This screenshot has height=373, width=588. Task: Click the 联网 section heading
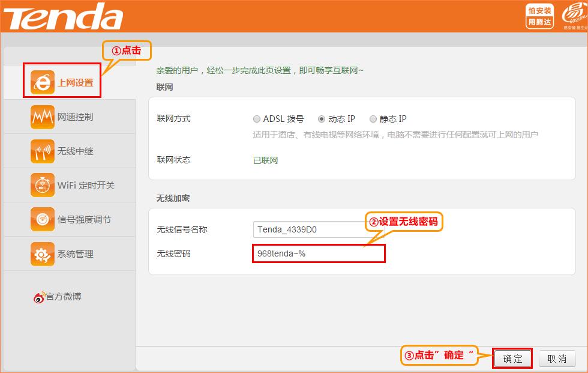[164, 87]
